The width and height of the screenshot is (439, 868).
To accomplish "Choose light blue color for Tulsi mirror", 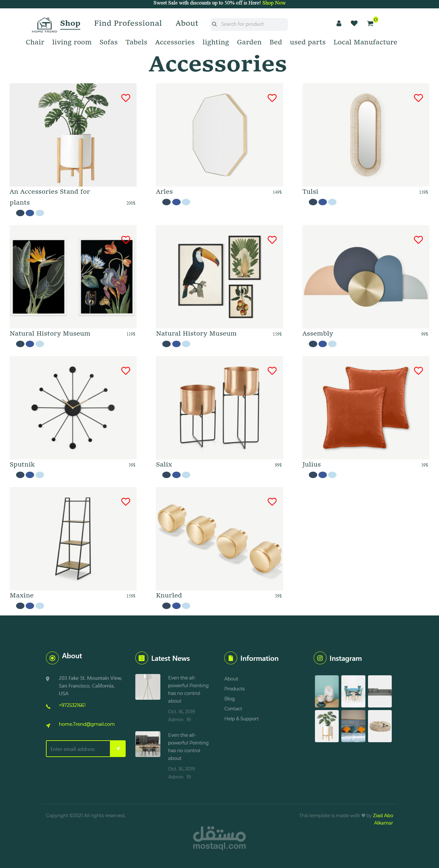I will [x=332, y=202].
